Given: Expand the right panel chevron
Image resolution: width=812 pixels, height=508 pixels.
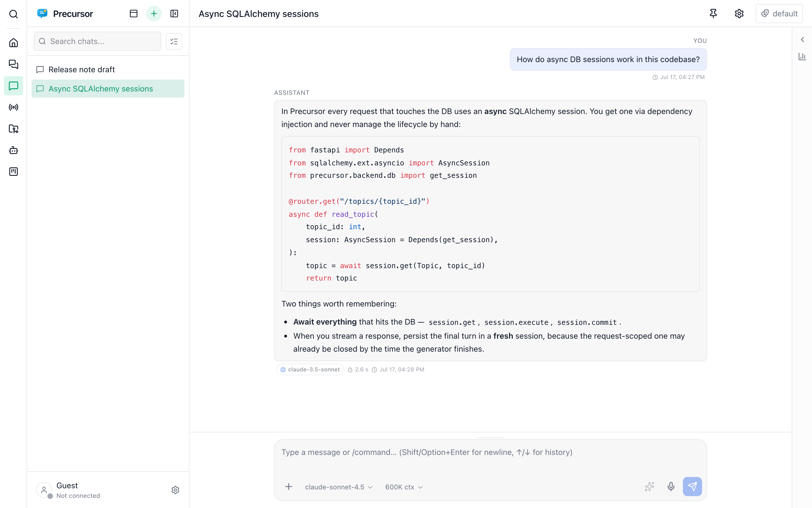Looking at the screenshot, I should 802,40.
